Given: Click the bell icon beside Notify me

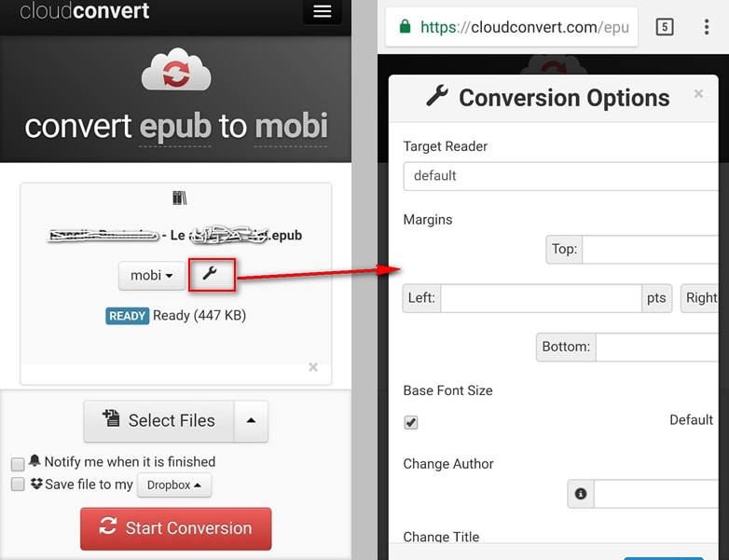Looking at the screenshot, I should (x=34, y=460).
